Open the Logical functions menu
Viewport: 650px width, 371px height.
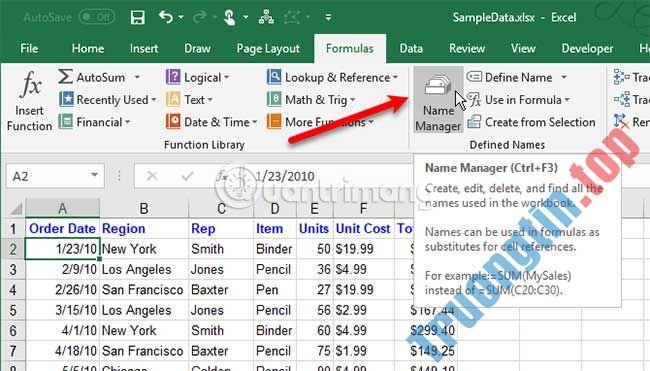point(197,78)
